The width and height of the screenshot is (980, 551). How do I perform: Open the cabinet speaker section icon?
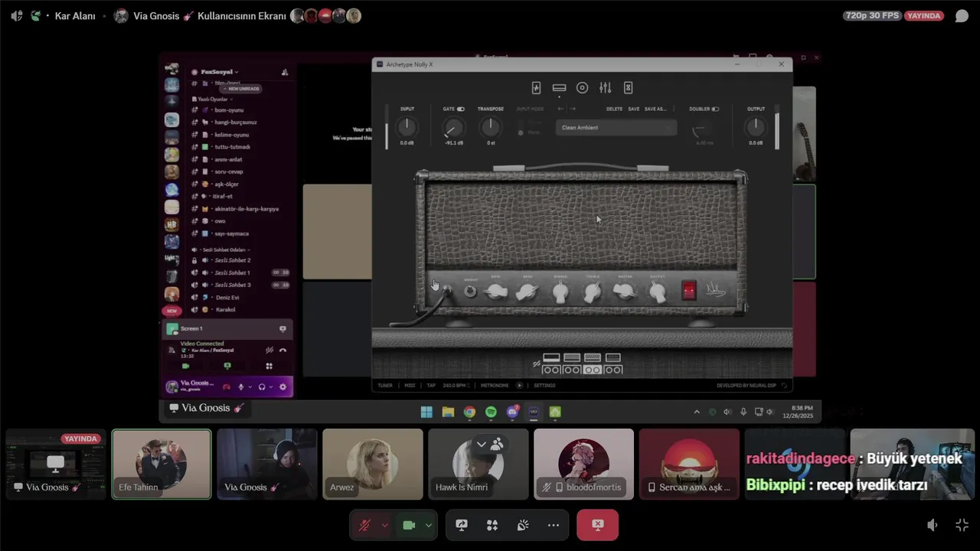pyautogui.click(x=582, y=88)
